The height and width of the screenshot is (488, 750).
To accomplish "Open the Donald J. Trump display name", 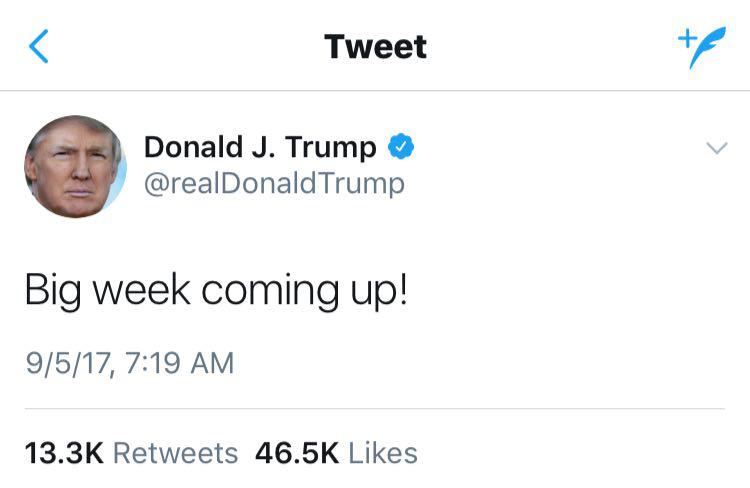I will click(x=260, y=147).
